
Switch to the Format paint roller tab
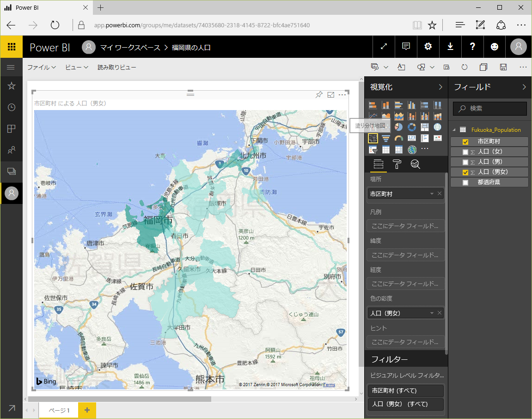(397, 164)
